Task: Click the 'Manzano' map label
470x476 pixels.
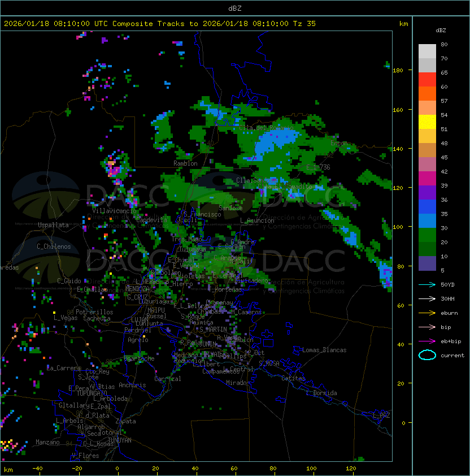Action: (x=47, y=442)
